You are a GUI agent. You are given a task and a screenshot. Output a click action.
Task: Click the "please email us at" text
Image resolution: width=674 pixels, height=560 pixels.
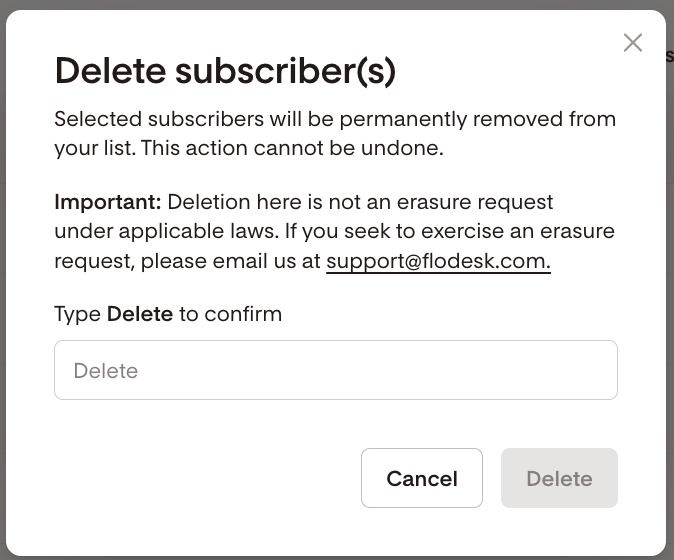click(230, 262)
